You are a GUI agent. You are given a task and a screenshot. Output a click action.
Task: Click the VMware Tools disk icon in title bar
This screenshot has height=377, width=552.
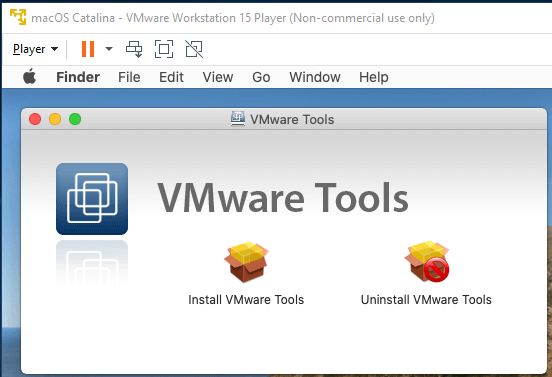coord(238,119)
